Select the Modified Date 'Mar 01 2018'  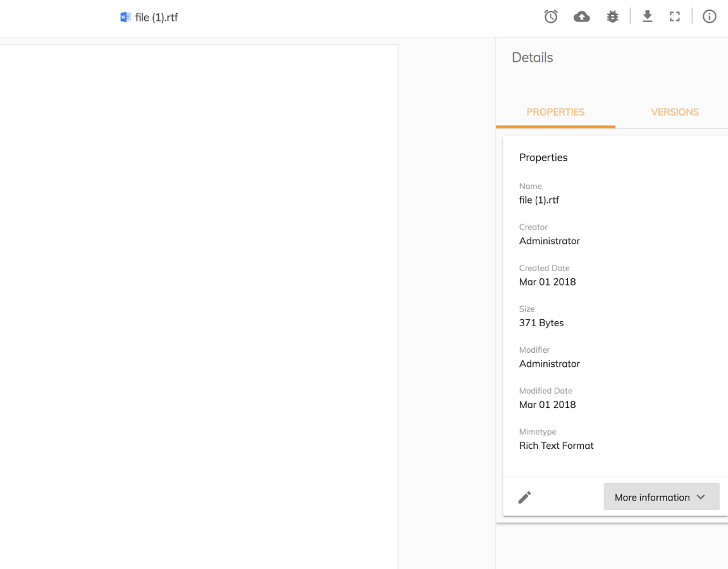(547, 405)
